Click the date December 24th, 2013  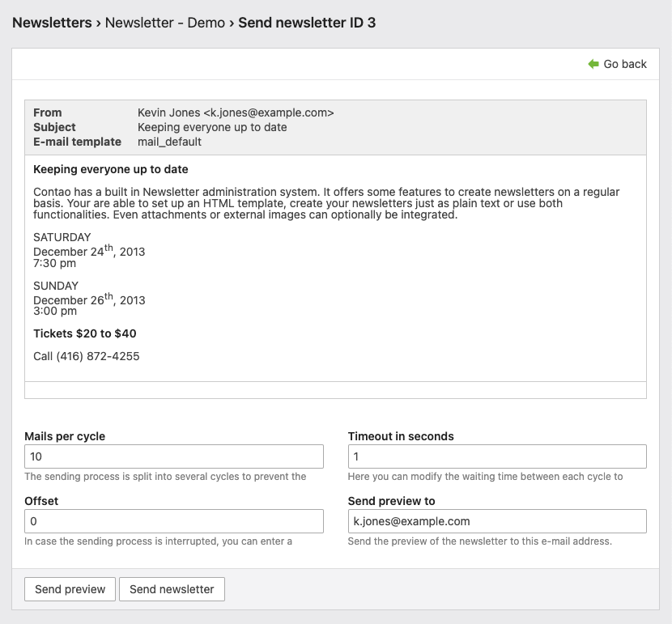coord(89,250)
